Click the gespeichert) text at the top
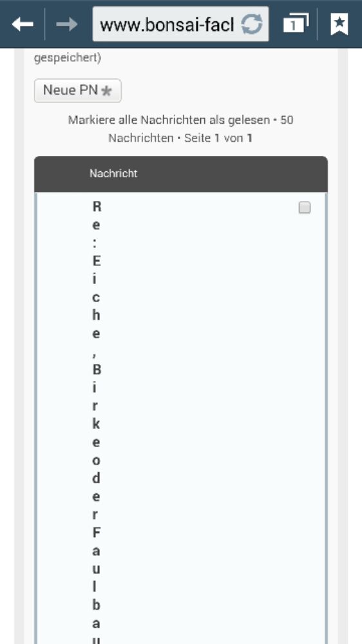This screenshot has width=362, height=644. tap(68, 59)
